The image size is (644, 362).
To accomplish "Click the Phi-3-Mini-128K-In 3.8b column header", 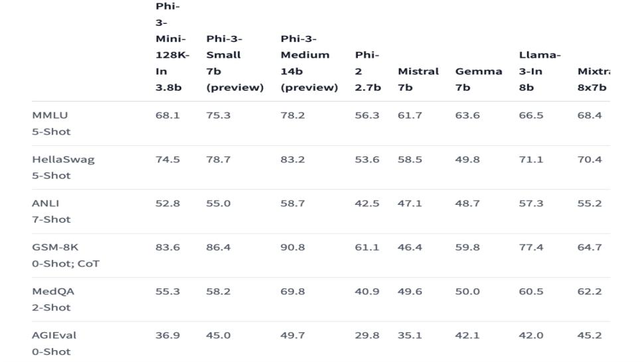I will pyautogui.click(x=172, y=46).
